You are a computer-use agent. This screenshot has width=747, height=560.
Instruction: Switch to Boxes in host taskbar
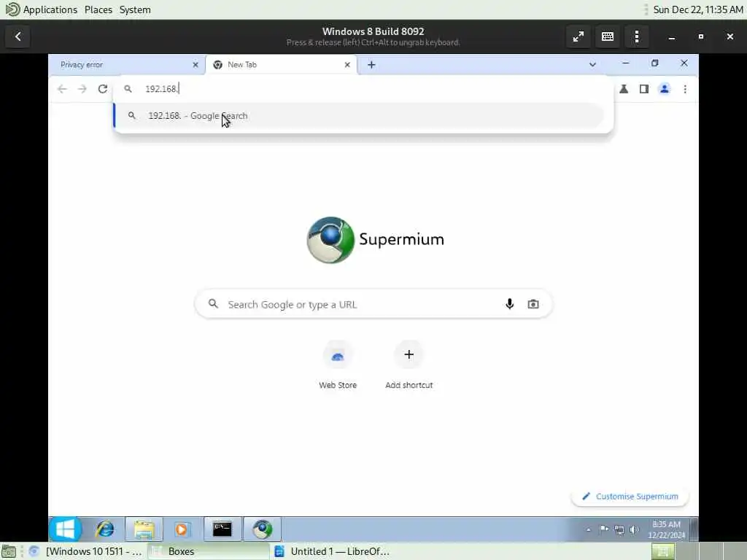(x=209, y=551)
